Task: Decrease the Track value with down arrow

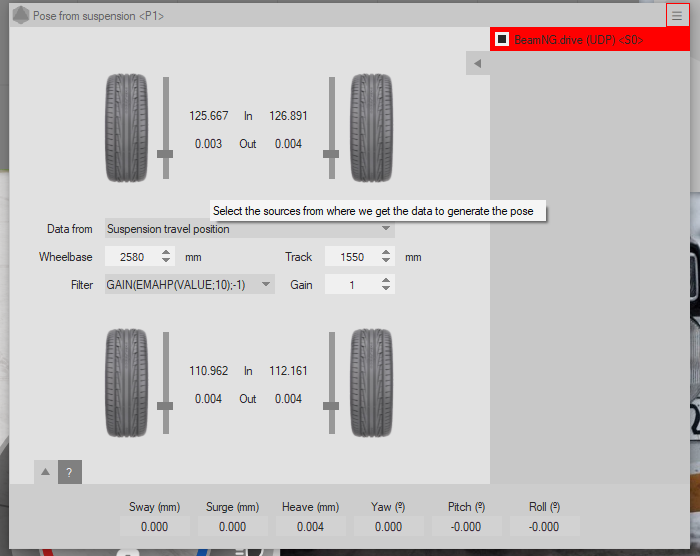Action: (x=387, y=262)
